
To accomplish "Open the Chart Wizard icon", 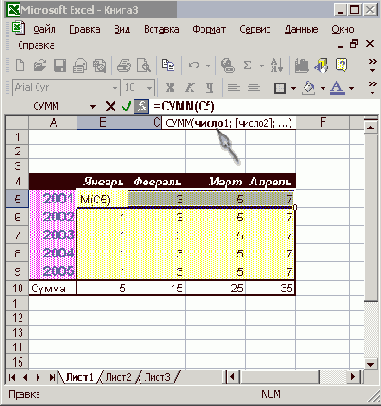I will pyautogui.click(x=301, y=65).
